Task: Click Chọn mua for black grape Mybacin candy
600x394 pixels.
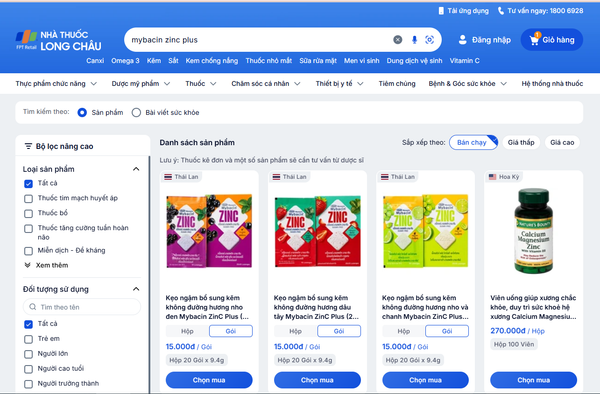Action: [x=209, y=380]
